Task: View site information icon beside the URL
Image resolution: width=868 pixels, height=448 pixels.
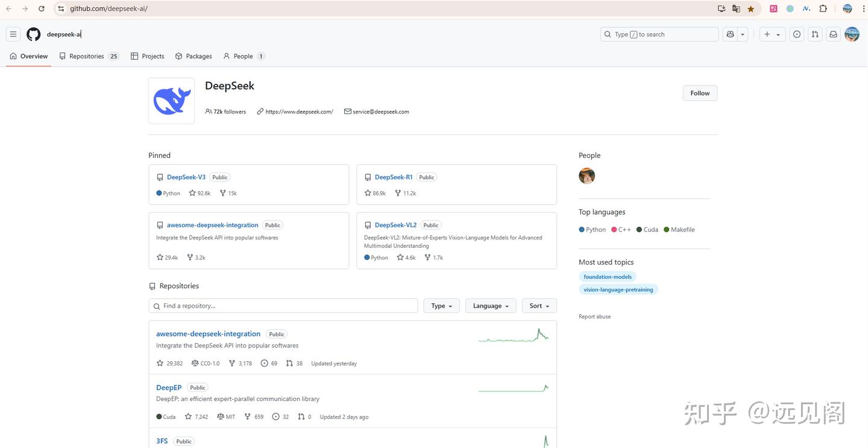Action: coord(61,8)
